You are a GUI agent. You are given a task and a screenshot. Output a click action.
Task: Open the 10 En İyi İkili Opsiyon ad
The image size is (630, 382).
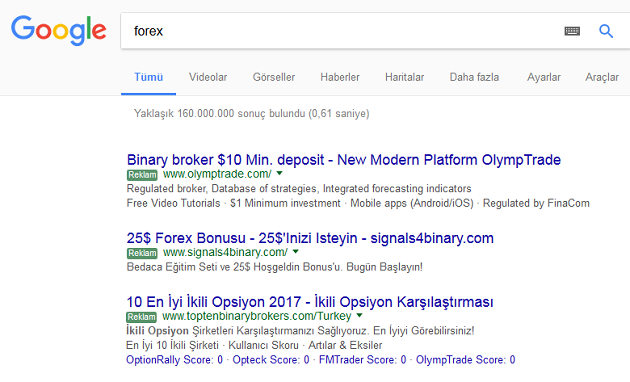(x=310, y=302)
